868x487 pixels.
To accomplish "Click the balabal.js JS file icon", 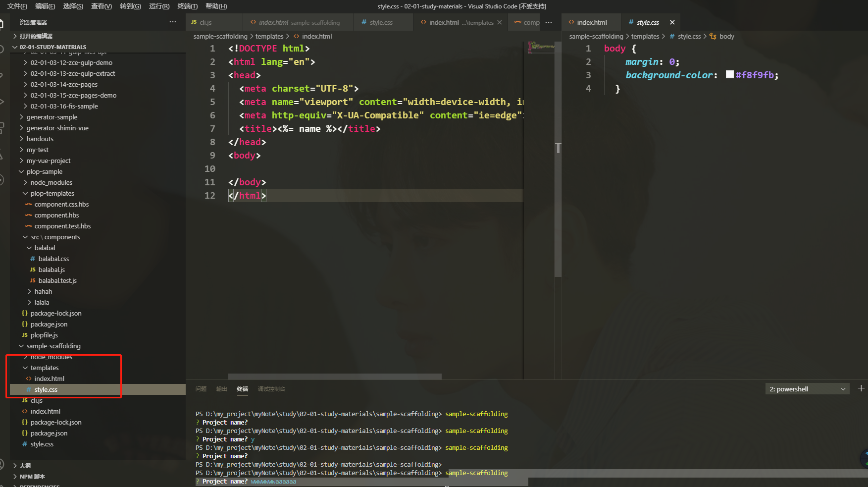I will 33,270.
